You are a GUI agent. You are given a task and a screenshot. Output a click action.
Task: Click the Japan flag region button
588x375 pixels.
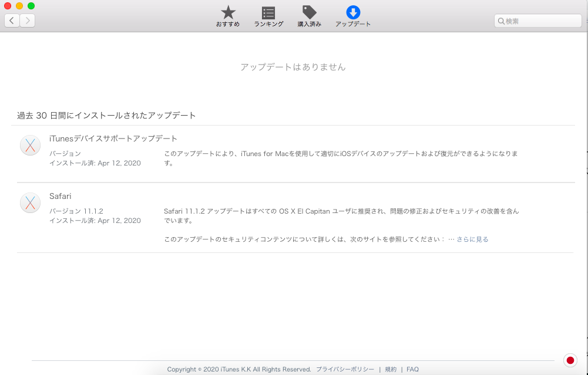[570, 360]
